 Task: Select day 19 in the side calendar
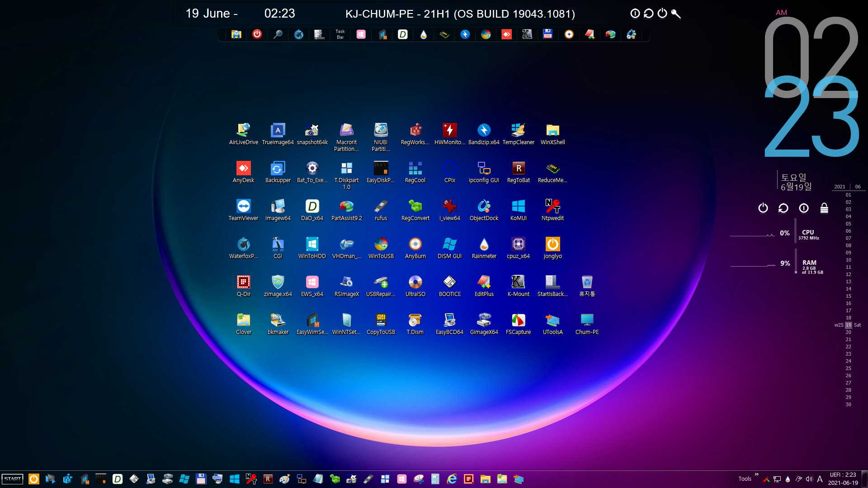849,325
